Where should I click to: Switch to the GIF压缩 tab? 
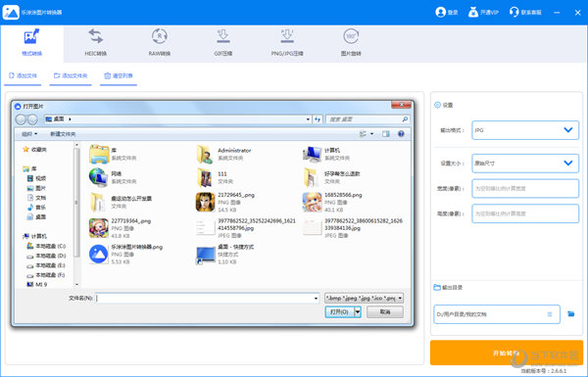point(223,43)
